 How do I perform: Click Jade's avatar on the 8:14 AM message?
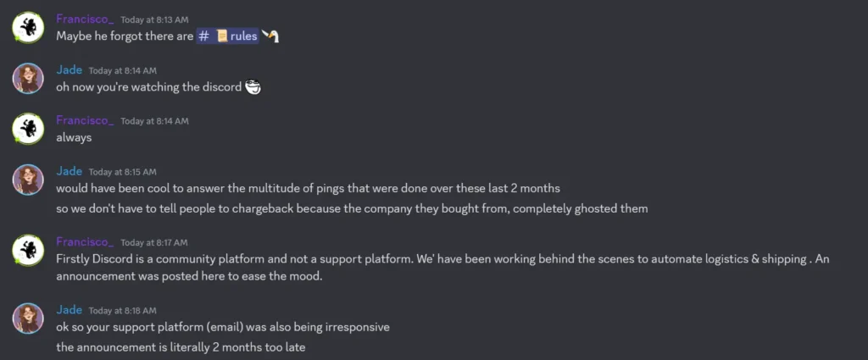(28, 78)
